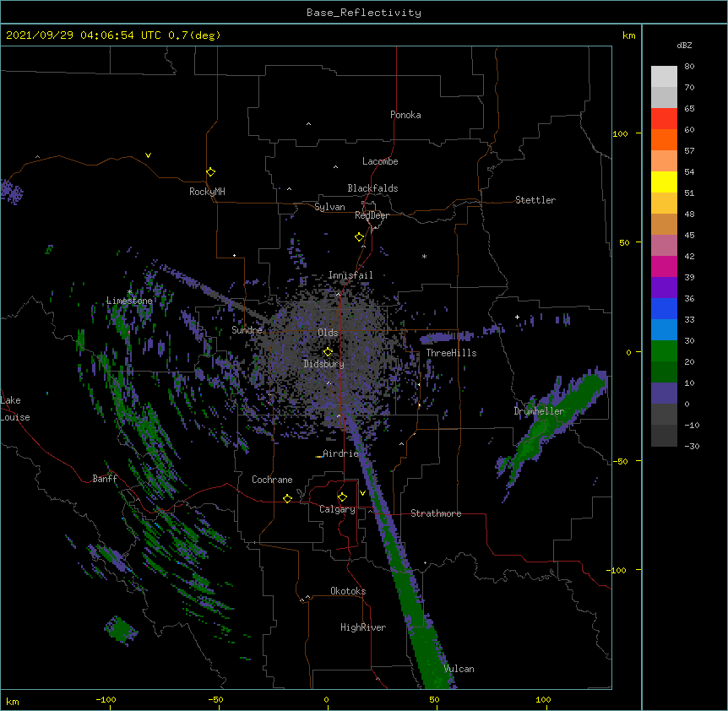Click the yellow diamond marker above RockyMH

[210, 172]
